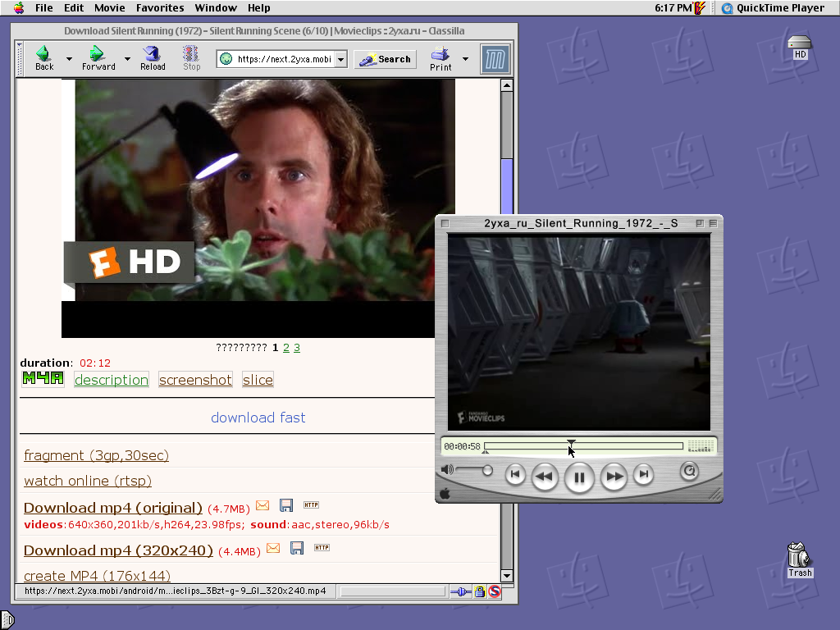Open the Window menu
Image resolution: width=840 pixels, height=630 pixels.
(x=216, y=8)
